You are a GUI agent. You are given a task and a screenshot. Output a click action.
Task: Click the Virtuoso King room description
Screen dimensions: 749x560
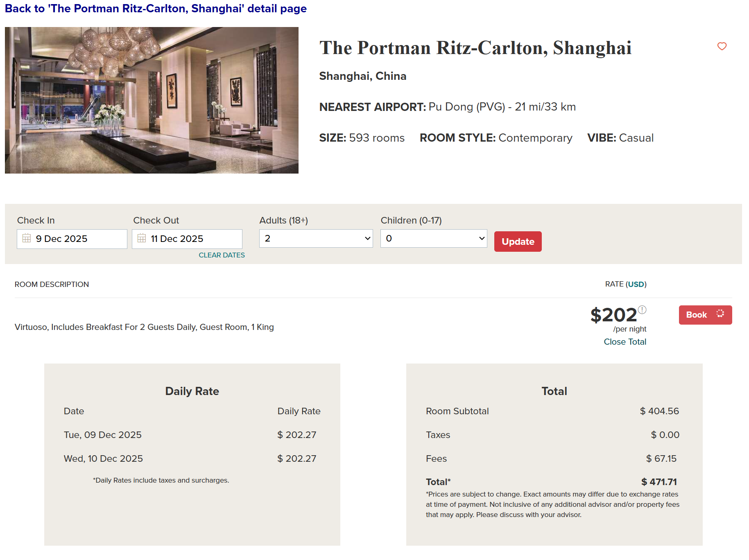tap(144, 327)
